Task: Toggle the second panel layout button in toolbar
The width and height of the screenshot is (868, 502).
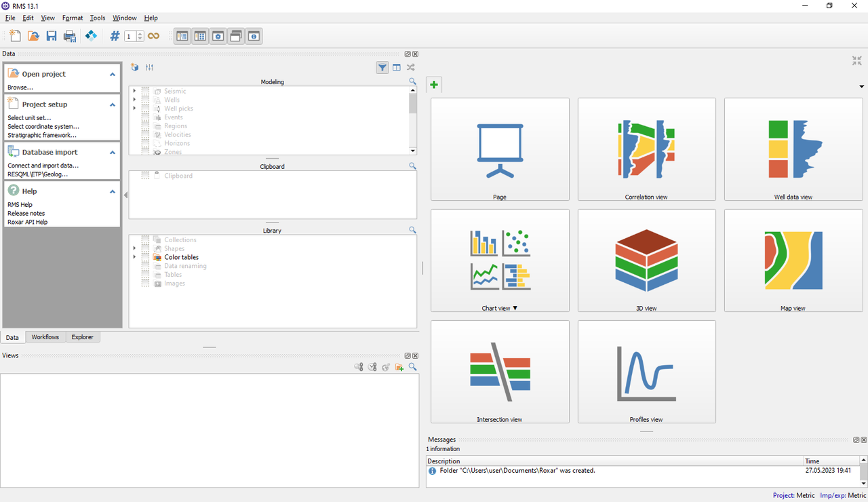Action: click(200, 36)
